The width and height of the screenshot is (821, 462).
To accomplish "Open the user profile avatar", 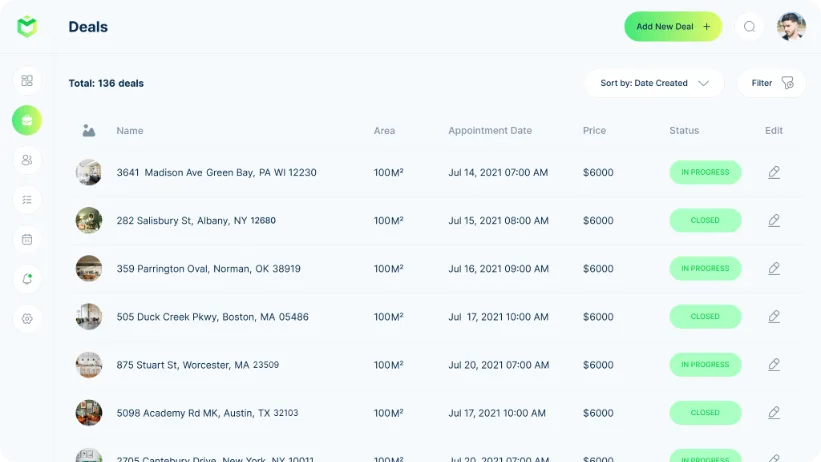I will 791,27.
